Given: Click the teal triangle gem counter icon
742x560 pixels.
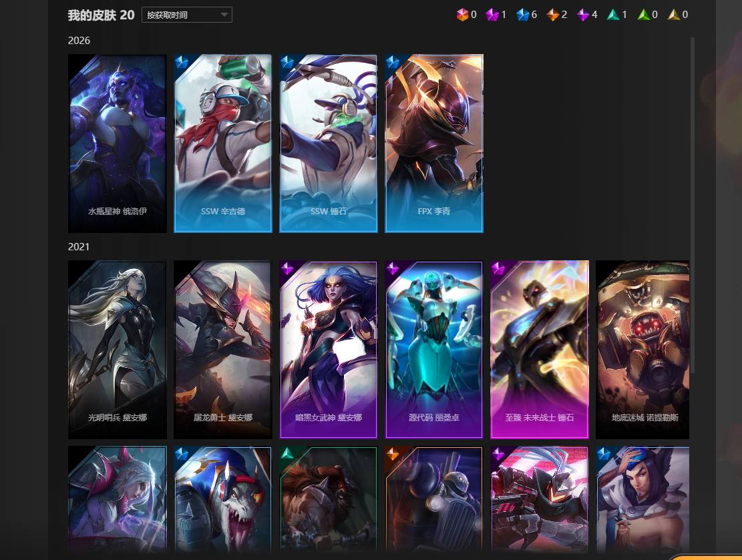Looking at the screenshot, I should click(x=613, y=15).
